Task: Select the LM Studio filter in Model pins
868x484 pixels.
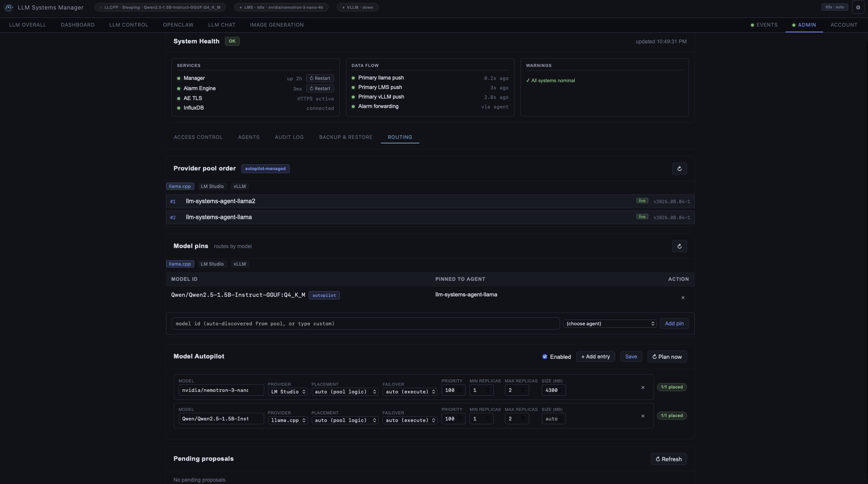Action: point(212,264)
